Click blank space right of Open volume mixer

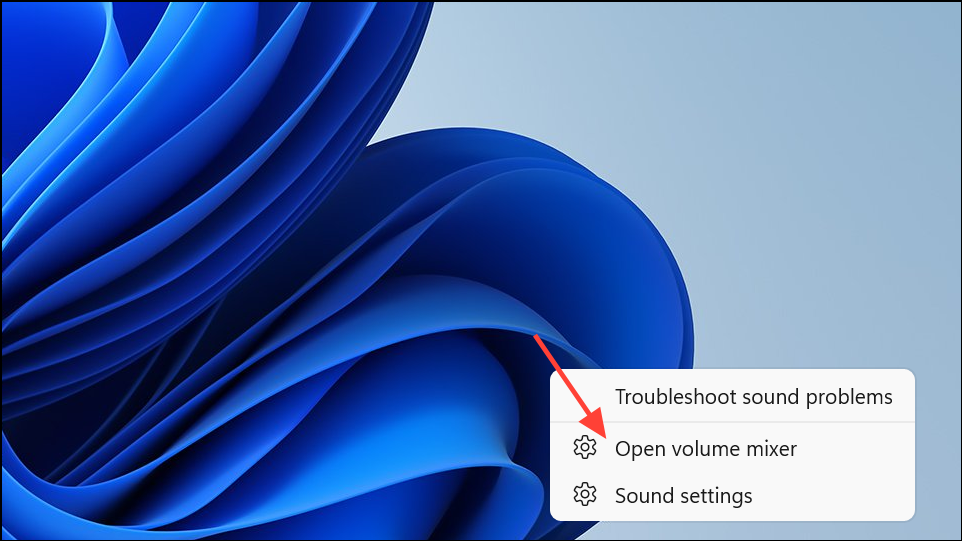click(853, 448)
